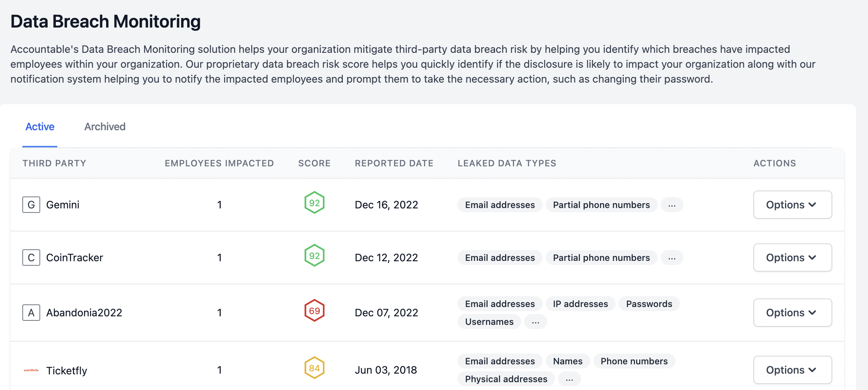The height and width of the screenshot is (390, 868).
Task: Click the Ticketfly eventbrite logo
Action: coord(31,370)
